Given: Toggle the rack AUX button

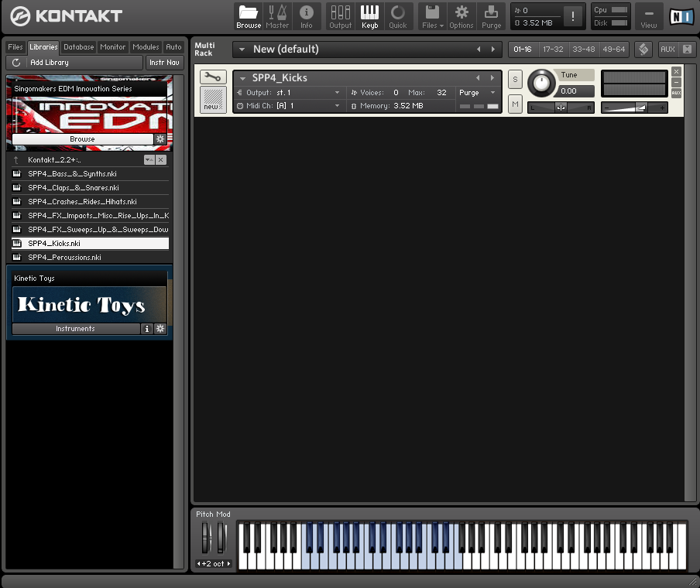Looking at the screenshot, I should pos(667,49).
